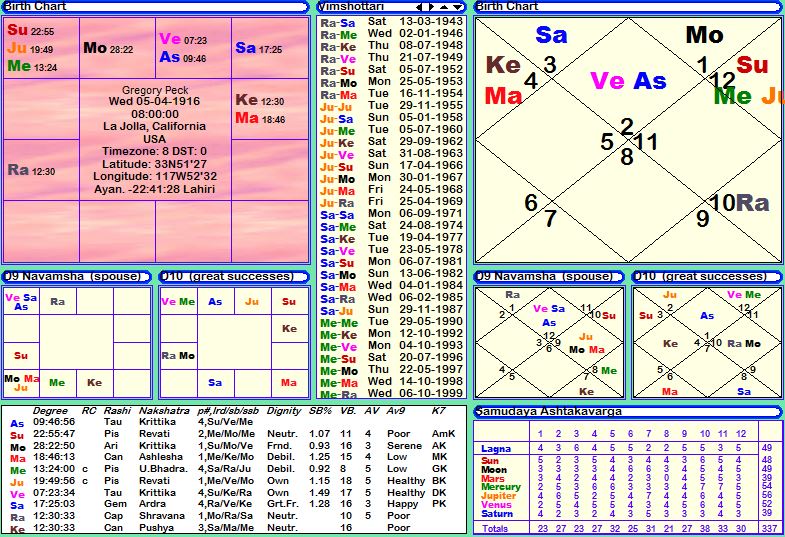The image size is (785, 537).
Task: Click Ardra in the Sa row
Action: click(151, 504)
